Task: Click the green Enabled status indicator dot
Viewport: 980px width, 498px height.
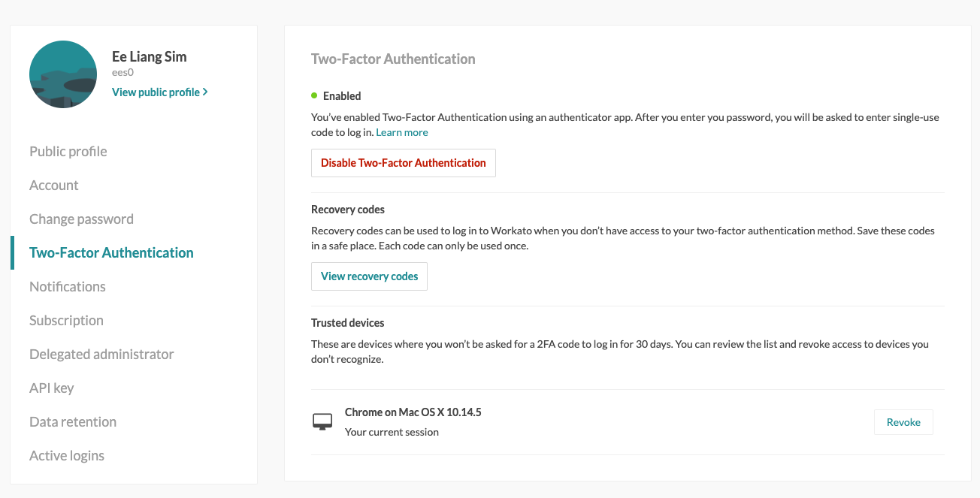Action: pyautogui.click(x=315, y=95)
